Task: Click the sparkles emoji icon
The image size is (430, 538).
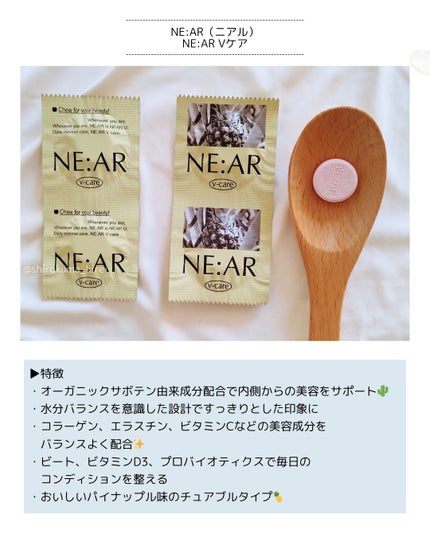Action: (x=139, y=444)
